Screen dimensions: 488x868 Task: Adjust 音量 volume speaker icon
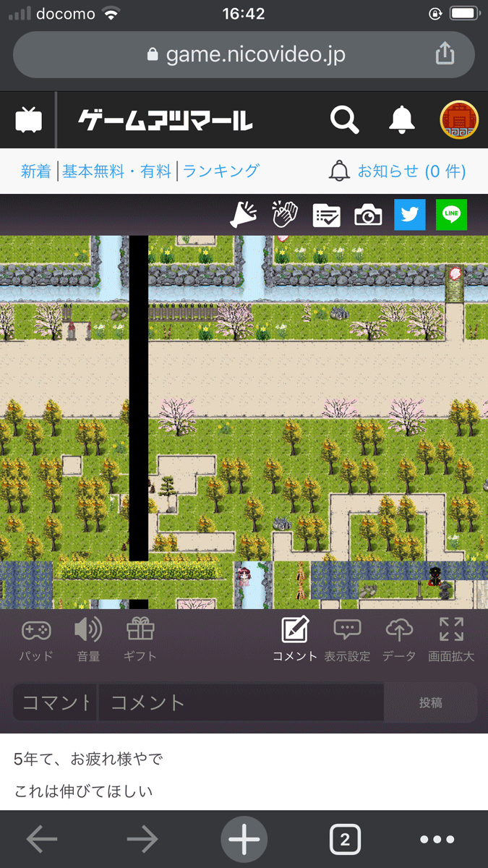(88, 640)
